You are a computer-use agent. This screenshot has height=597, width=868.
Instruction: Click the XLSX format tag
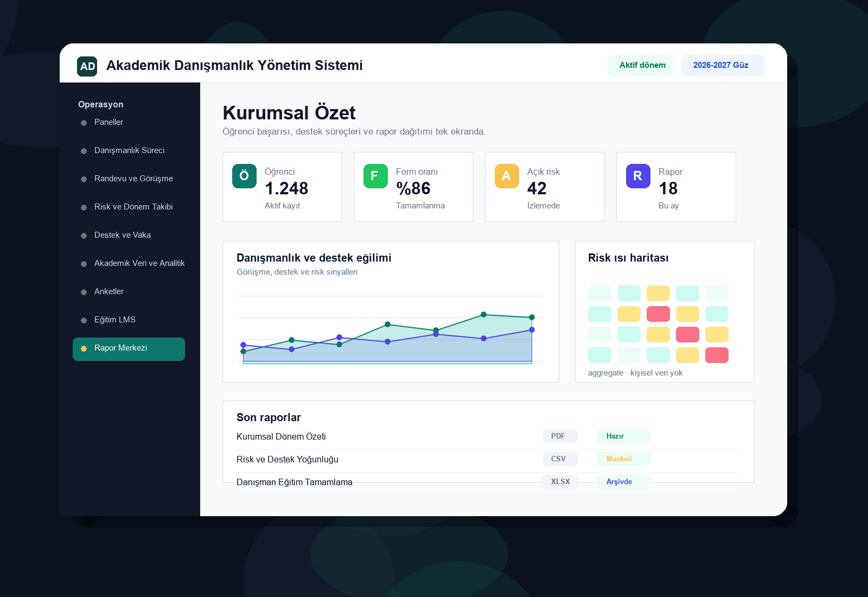coord(560,481)
